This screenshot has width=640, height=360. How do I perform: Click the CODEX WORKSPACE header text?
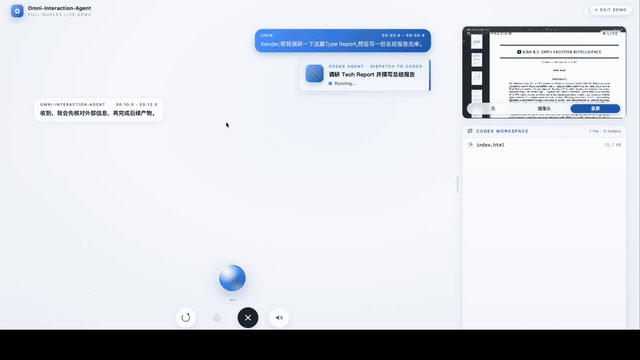point(502,131)
